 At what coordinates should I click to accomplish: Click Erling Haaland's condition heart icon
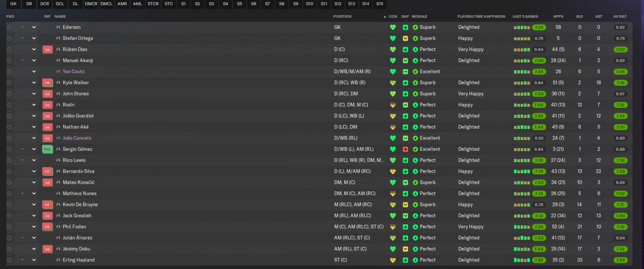tap(393, 260)
